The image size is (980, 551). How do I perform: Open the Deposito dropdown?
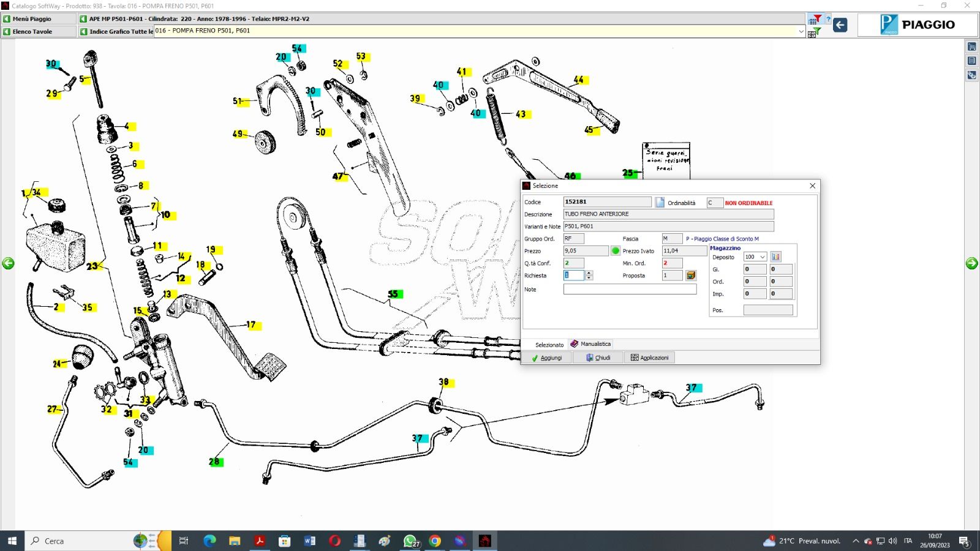[762, 257]
